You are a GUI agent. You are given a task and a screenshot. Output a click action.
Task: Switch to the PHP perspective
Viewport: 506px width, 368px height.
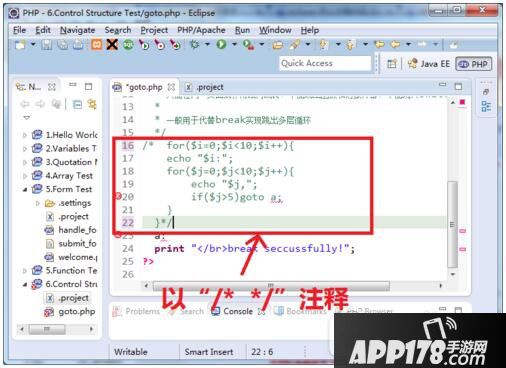point(474,64)
